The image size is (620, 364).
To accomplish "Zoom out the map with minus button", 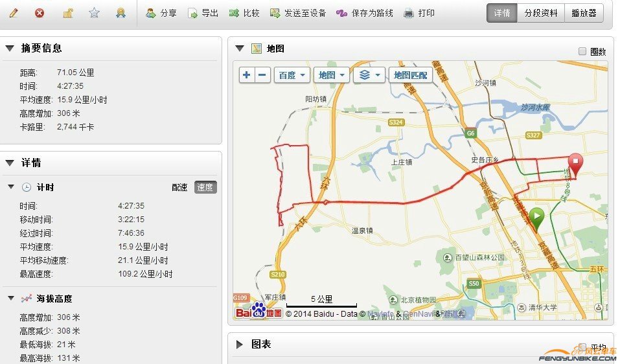I will click(262, 75).
